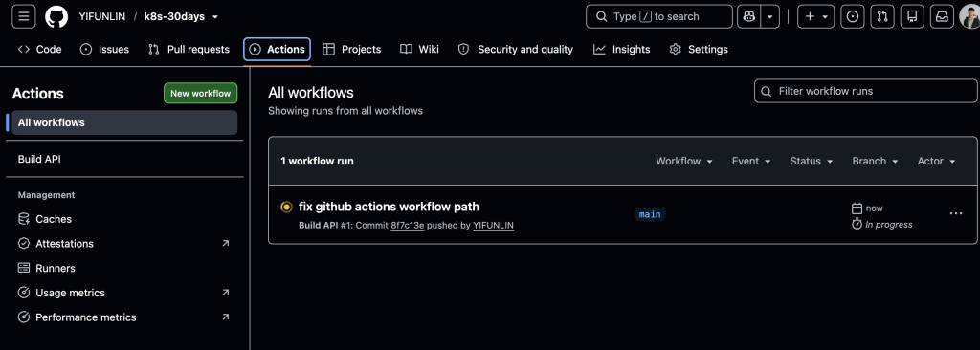
Task: Select the Actions tab
Action: (277, 49)
